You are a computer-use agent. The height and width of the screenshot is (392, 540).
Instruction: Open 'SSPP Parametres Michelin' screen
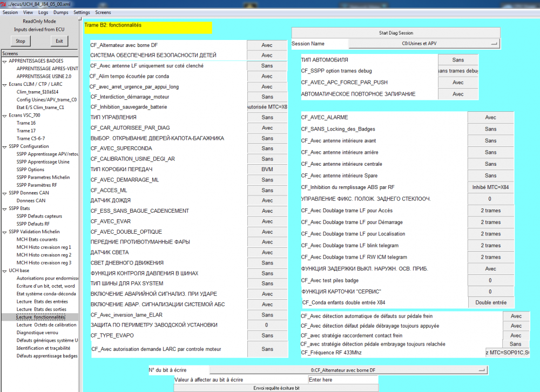coord(43,178)
